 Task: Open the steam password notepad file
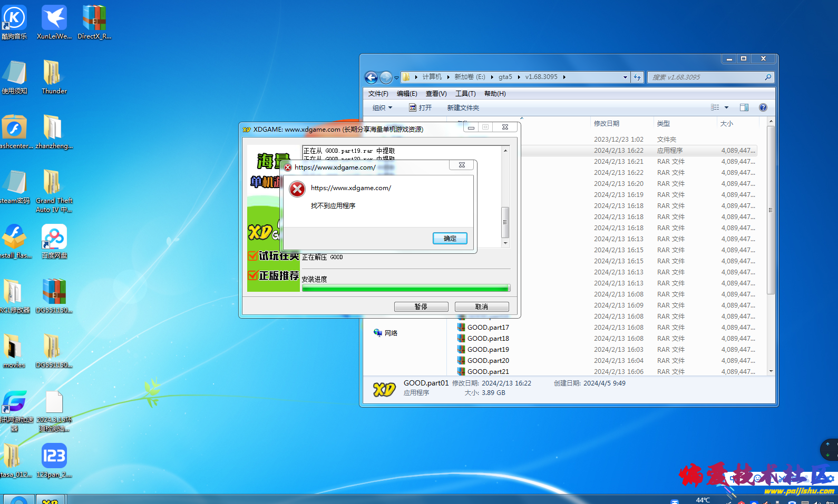[x=14, y=186]
